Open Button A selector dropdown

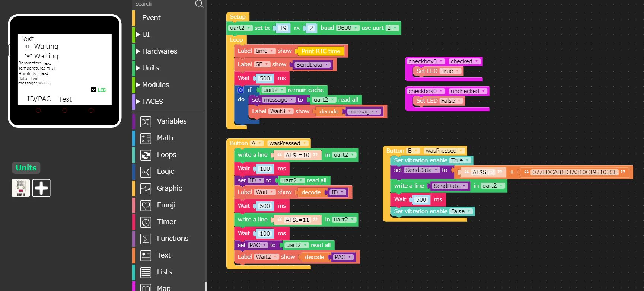click(256, 143)
